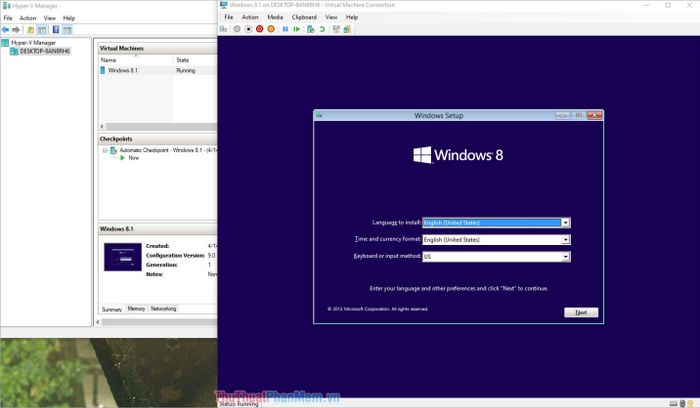
Task: Create a checkpoint using the toolbar icon
Action: pyautogui.click(x=311, y=29)
